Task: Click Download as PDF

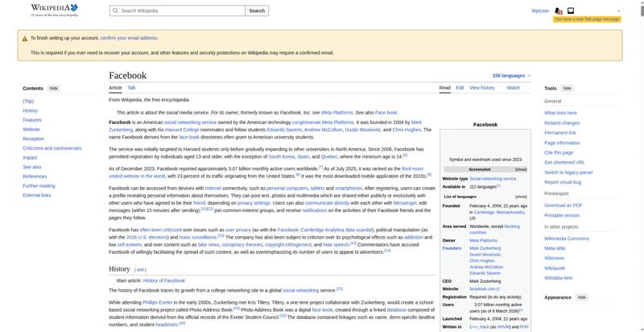Action: pyautogui.click(x=563, y=205)
